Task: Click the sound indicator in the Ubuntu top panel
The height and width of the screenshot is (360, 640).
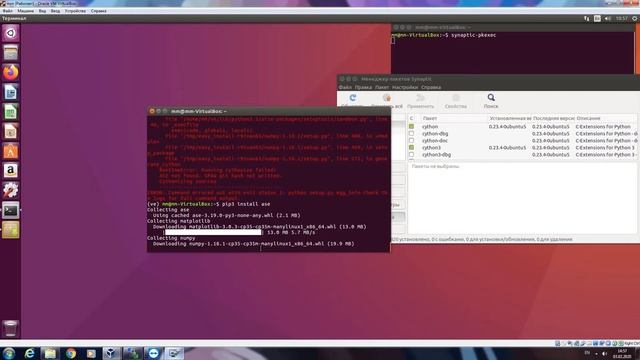Action: pyautogui.click(x=608, y=18)
